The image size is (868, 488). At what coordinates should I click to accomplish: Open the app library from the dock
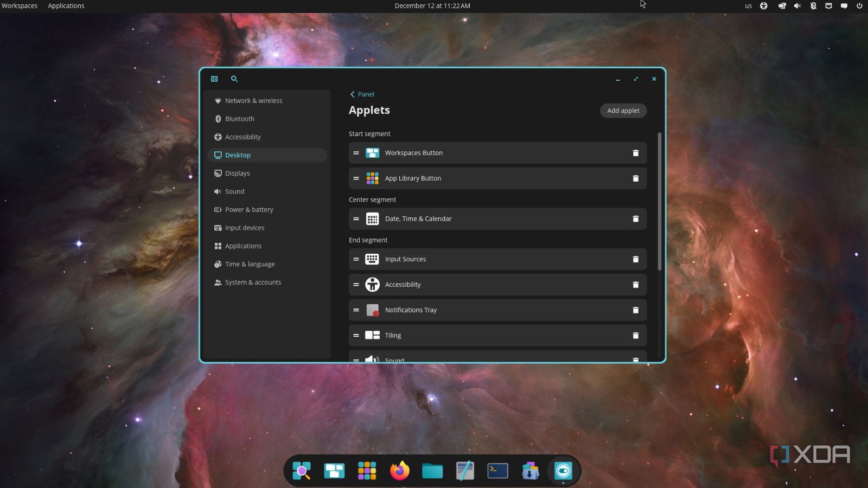pyautogui.click(x=367, y=471)
